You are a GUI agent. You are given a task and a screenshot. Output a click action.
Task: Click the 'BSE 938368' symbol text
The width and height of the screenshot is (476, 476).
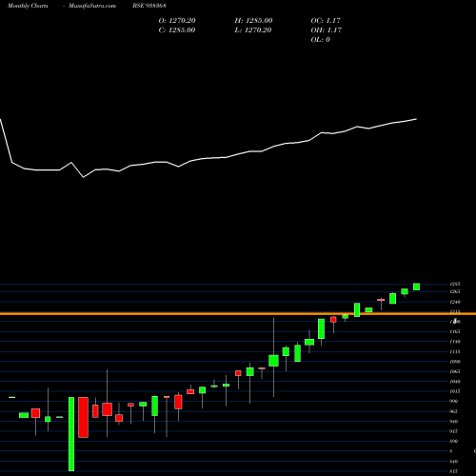point(149,6)
